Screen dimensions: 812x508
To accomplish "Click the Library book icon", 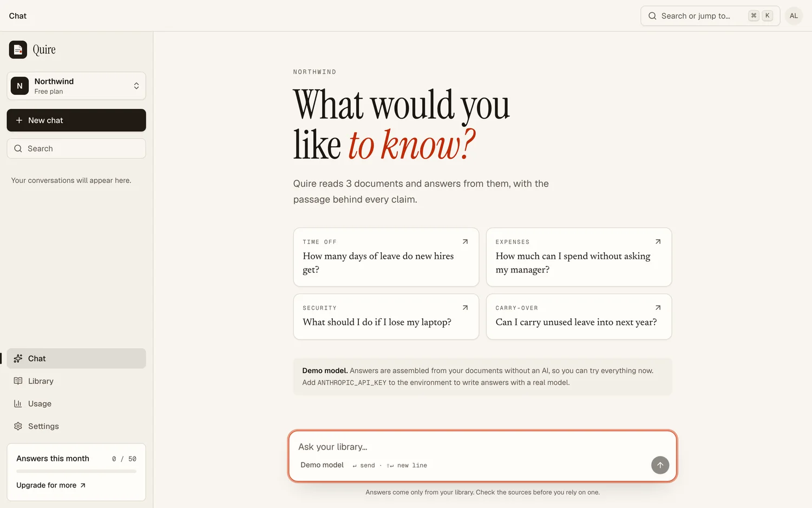I will (x=18, y=381).
